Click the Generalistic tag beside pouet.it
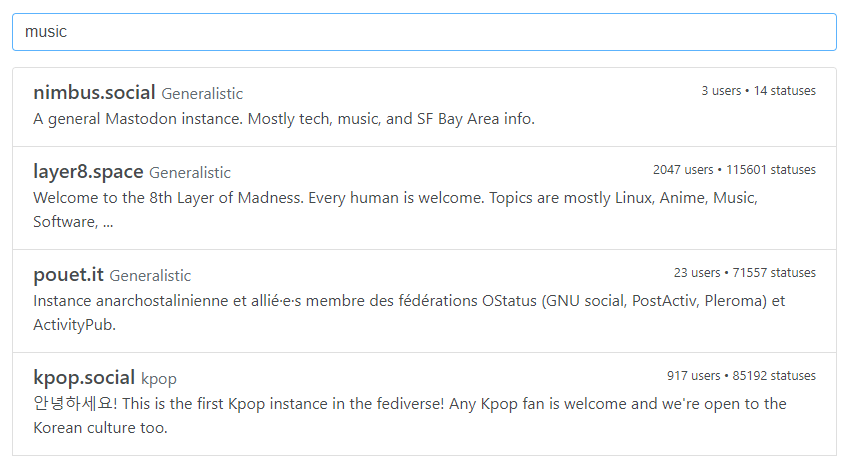This screenshot has width=844, height=456. click(150, 276)
